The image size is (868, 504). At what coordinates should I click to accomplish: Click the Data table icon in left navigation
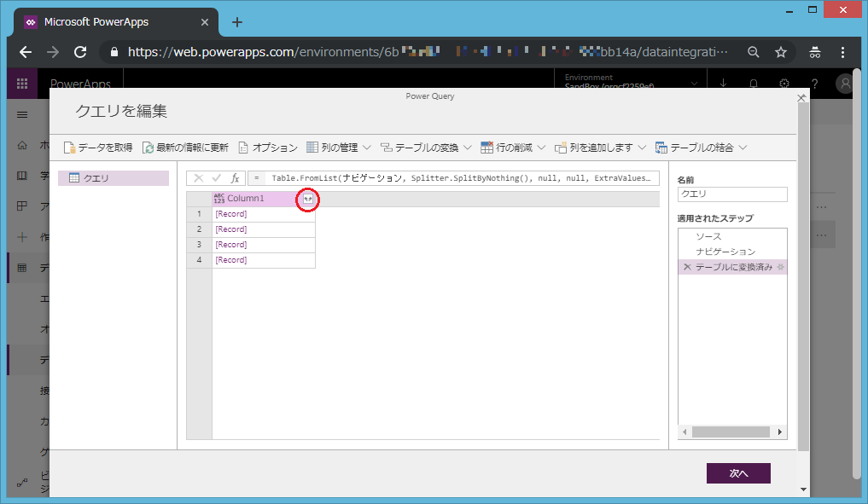pyautogui.click(x=22, y=269)
